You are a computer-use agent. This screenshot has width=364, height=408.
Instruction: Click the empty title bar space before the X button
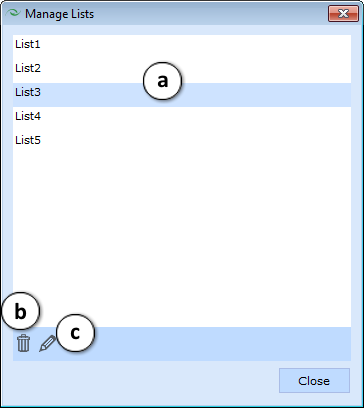tap(211, 14)
